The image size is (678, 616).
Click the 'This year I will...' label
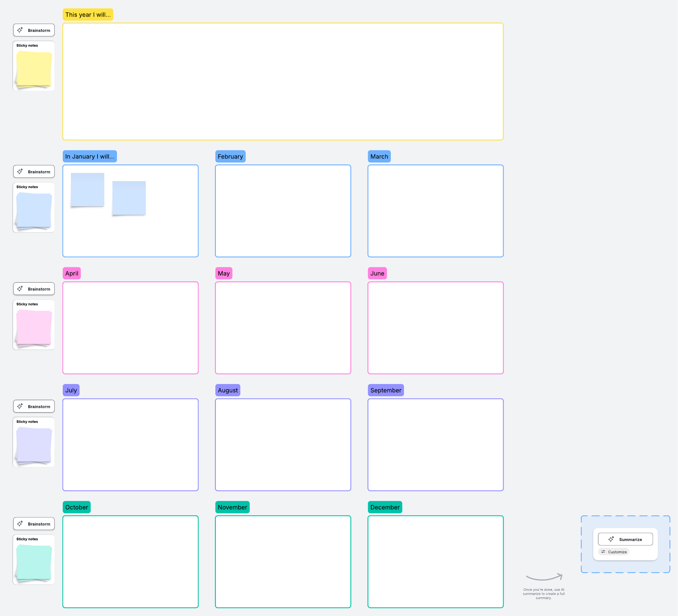tap(88, 14)
